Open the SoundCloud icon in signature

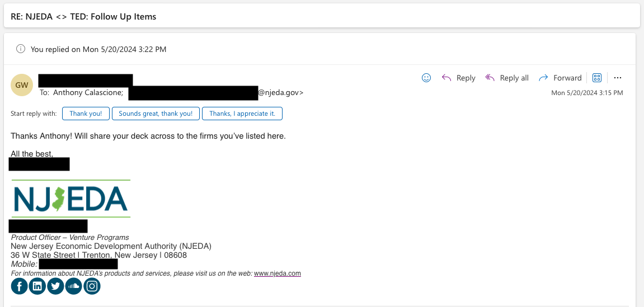tap(73, 286)
